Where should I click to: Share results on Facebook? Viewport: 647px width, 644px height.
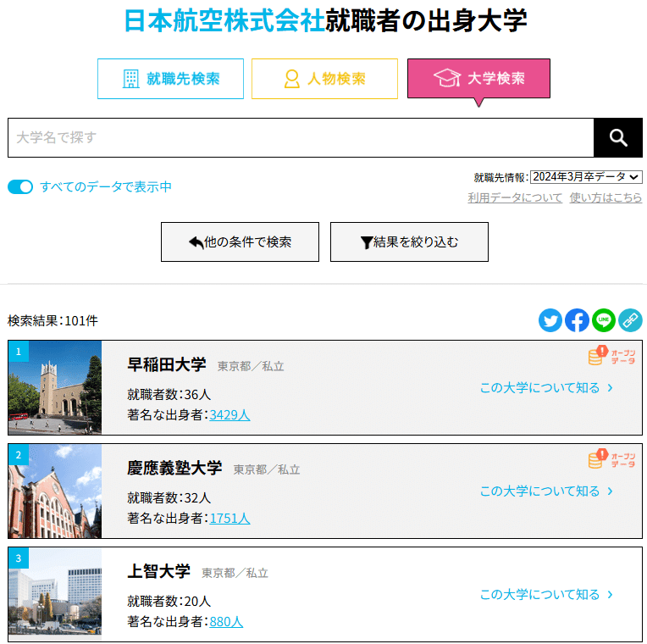click(x=577, y=320)
